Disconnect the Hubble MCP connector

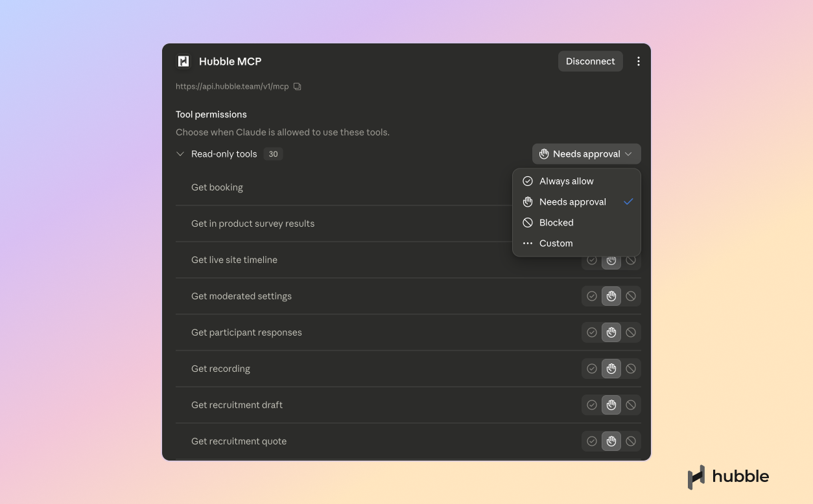tap(591, 61)
